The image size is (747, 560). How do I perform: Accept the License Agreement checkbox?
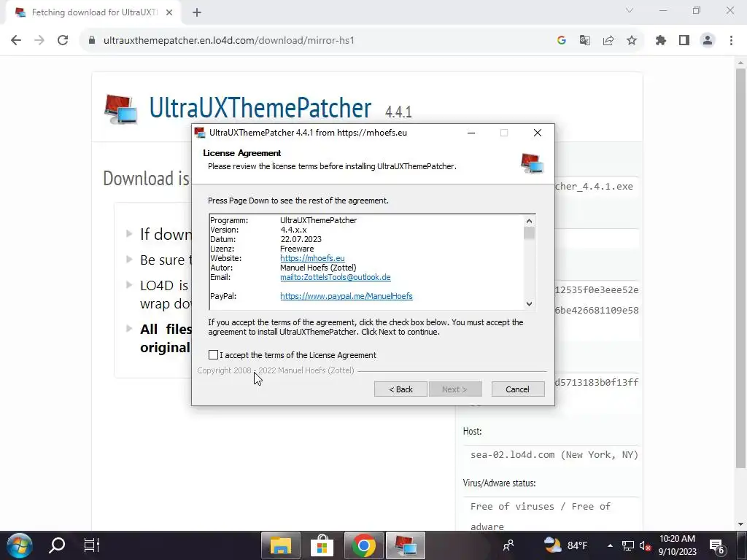click(x=213, y=355)
